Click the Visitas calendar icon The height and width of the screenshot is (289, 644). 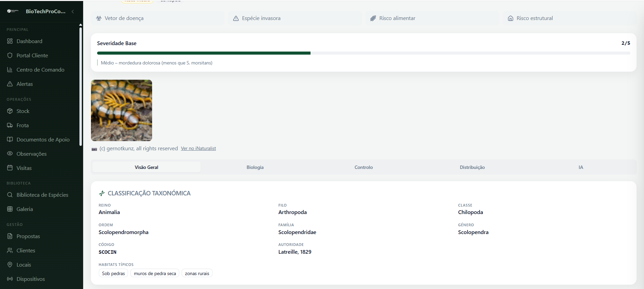10,168
